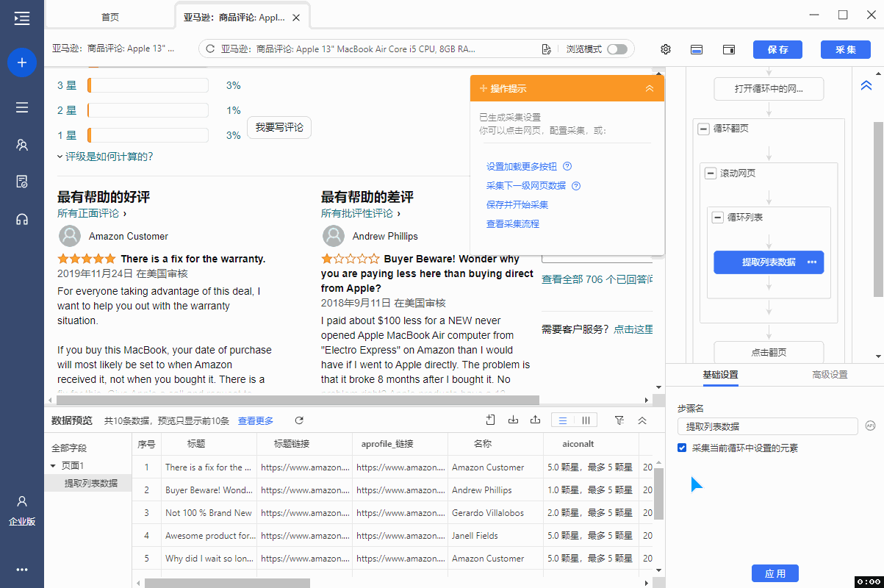Click the 3 星 rating bar
The image size is (884, 588).
coord(148,86)
